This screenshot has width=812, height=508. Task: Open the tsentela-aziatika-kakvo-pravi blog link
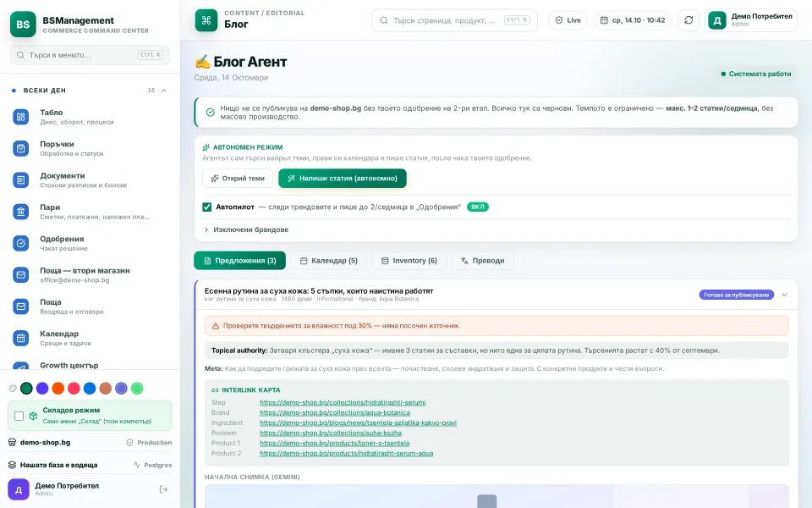(x=359, y=423)
